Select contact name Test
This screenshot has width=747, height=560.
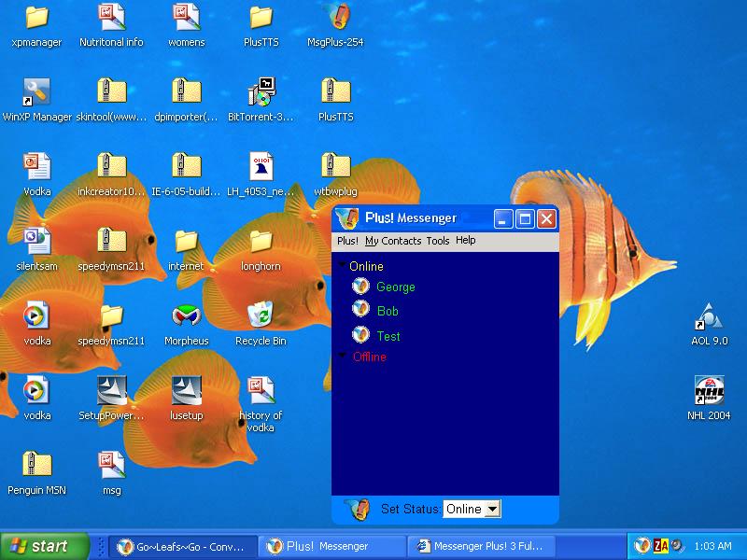click(388, 336)
